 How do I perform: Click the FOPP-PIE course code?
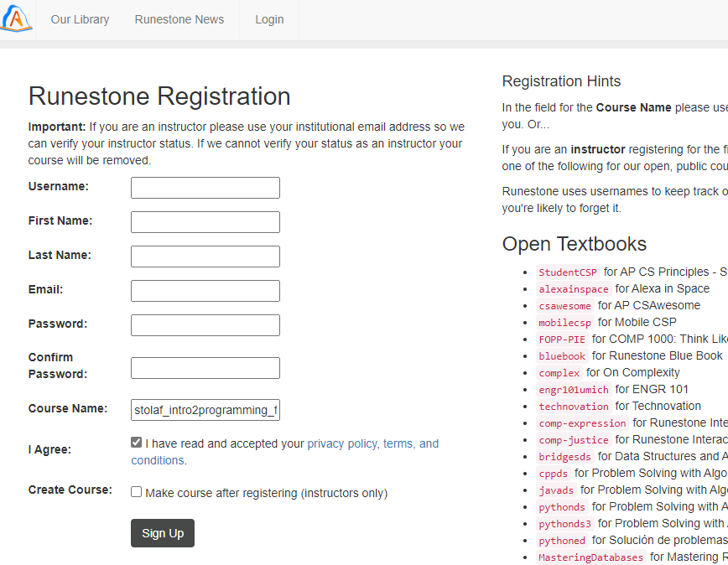coord(562,340)
